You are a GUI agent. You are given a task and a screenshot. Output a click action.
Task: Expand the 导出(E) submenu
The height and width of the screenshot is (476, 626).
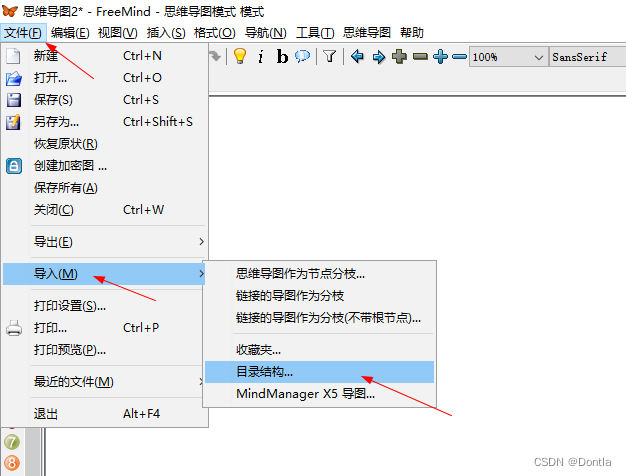(x=104, y=242)
